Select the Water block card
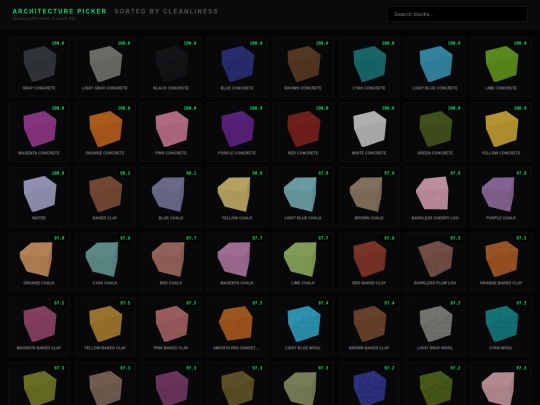Viewport: 540px width, 405px height. pos(39,197)
